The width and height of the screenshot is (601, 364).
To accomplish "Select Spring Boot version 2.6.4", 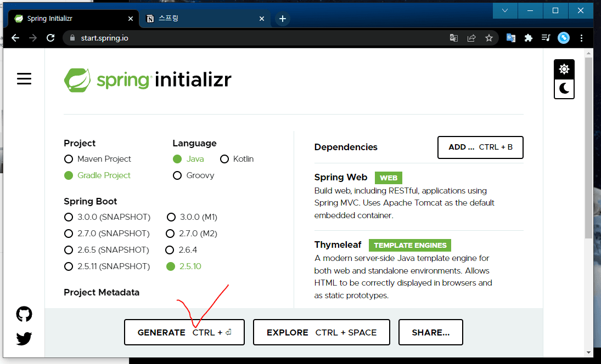I will [170, 250].
